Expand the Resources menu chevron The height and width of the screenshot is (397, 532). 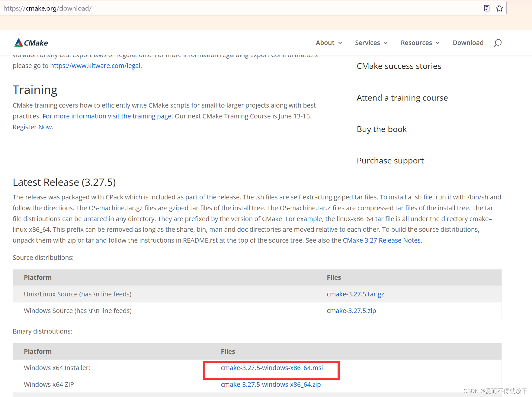pyautogui.click(x=438, y=43)
